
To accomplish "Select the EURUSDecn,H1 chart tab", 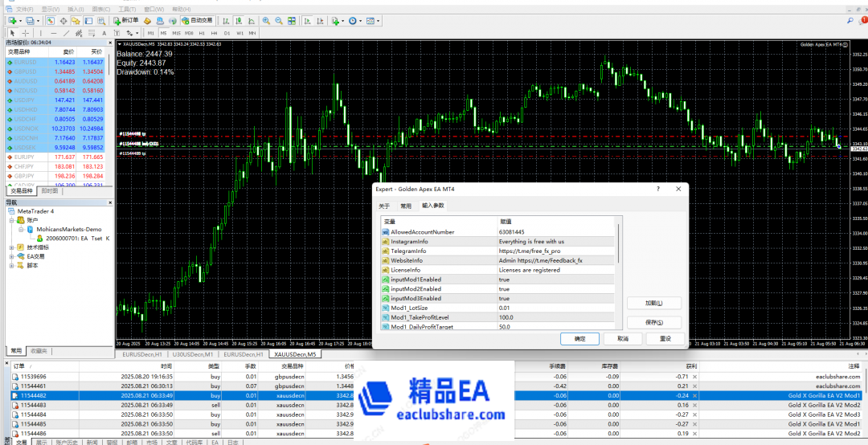I will tap(142, 354).
